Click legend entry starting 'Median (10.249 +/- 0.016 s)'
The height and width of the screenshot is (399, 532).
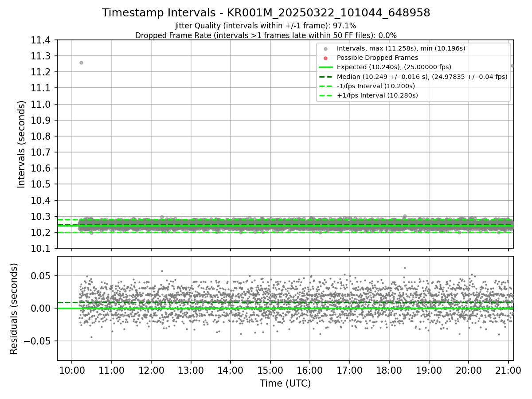pos(422,76)
